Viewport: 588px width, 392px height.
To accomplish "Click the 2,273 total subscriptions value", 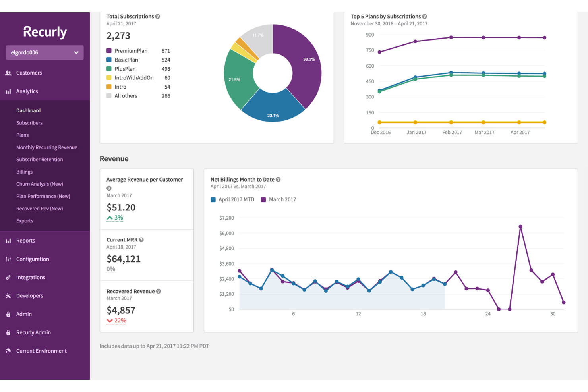I will 118,36.
